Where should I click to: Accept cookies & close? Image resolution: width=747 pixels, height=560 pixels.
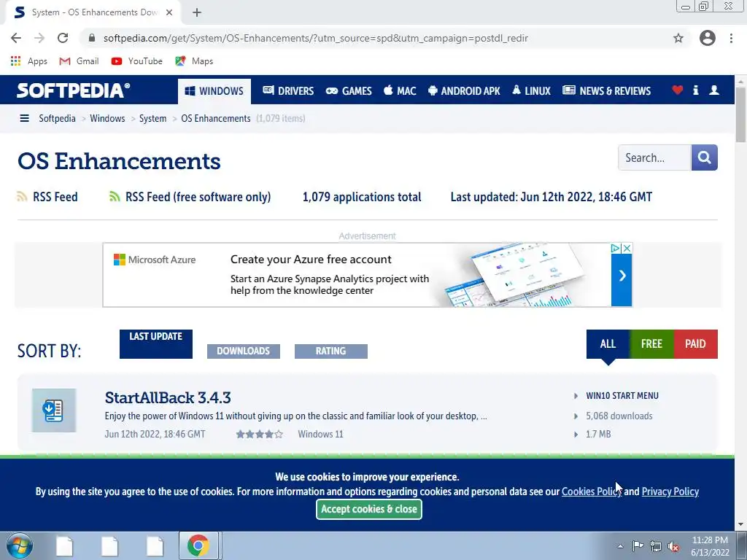coord(369,509)
